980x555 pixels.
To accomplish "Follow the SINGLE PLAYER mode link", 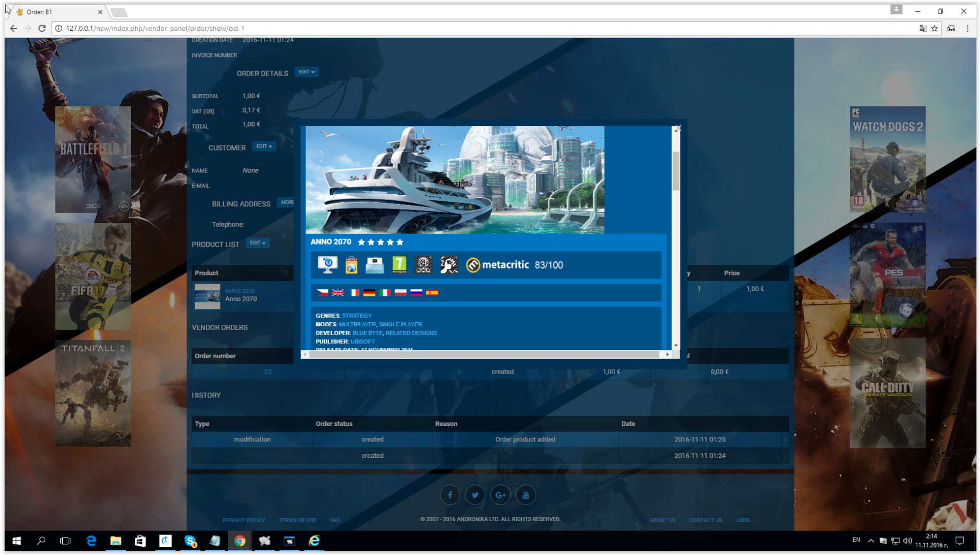I will point(401,324).
